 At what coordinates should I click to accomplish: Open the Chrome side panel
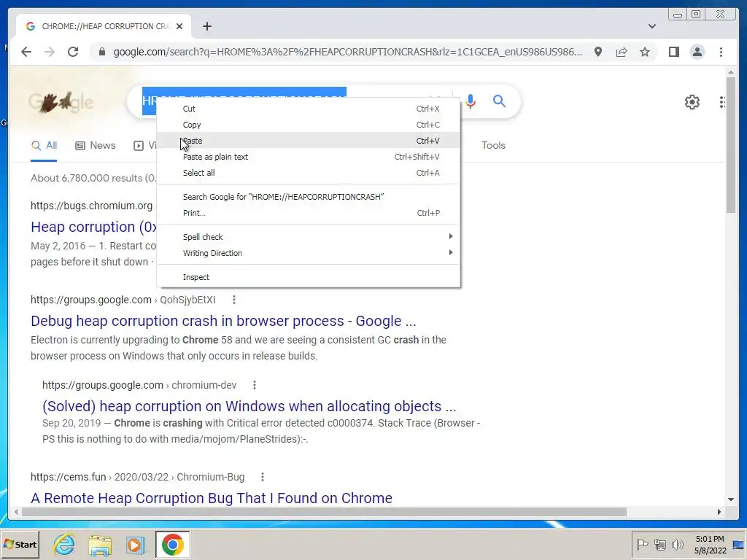point(673,52)
